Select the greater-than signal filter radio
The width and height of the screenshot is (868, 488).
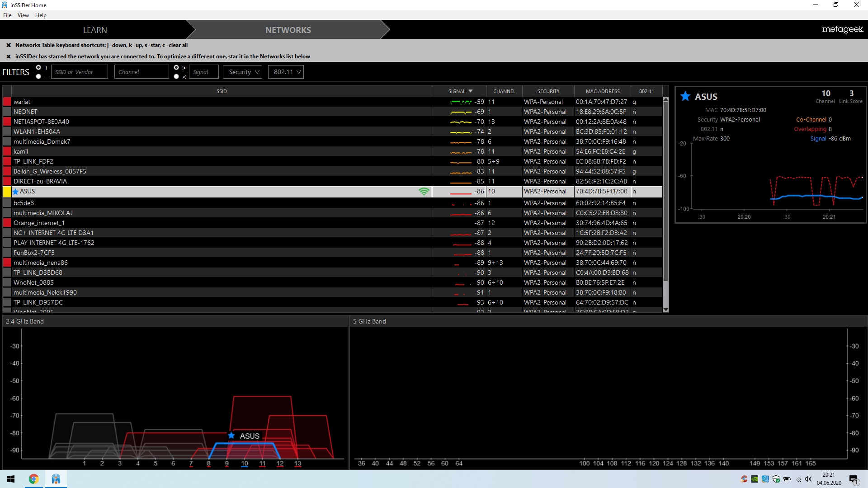point(176,67)
